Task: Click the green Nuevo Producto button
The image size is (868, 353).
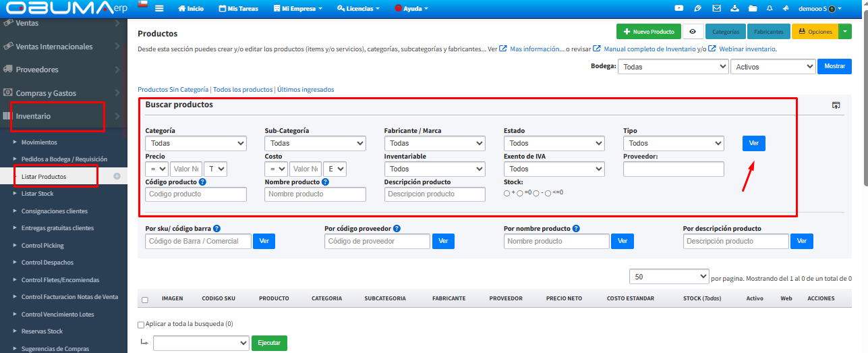Action: 647,32
